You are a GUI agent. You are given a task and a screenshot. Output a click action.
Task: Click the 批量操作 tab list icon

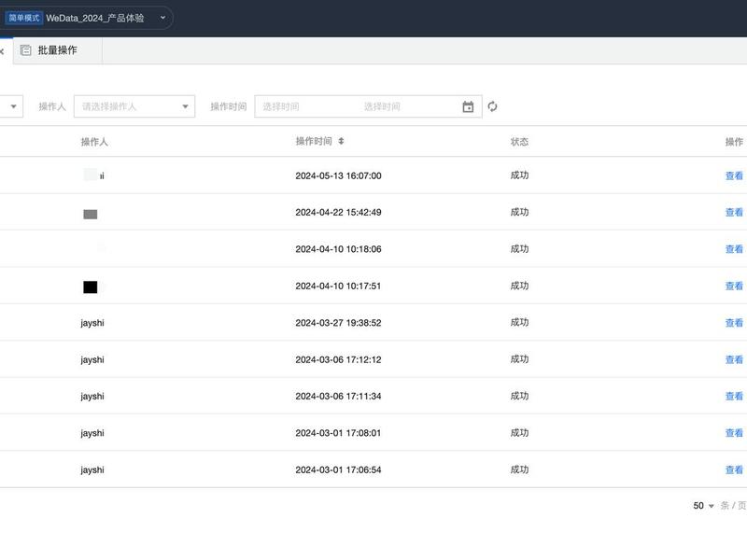tap(26, 50)
